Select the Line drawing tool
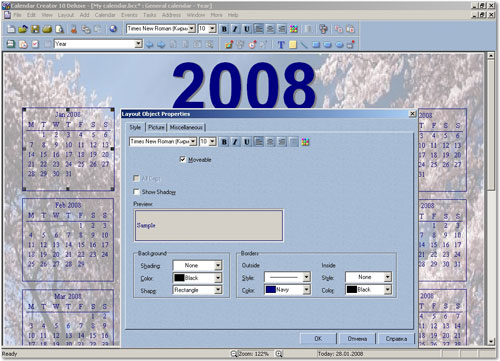Screen dimensions: 500x361 [304, 44]
